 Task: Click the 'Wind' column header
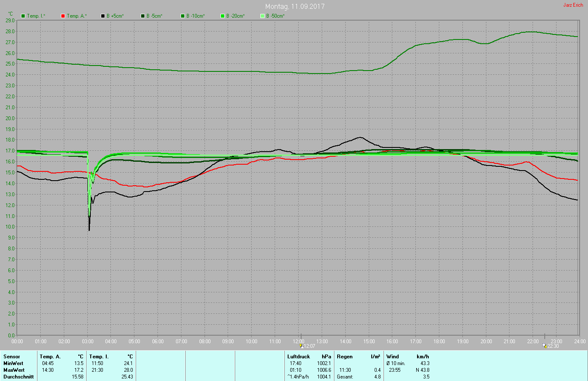click(x=393, y=357)
